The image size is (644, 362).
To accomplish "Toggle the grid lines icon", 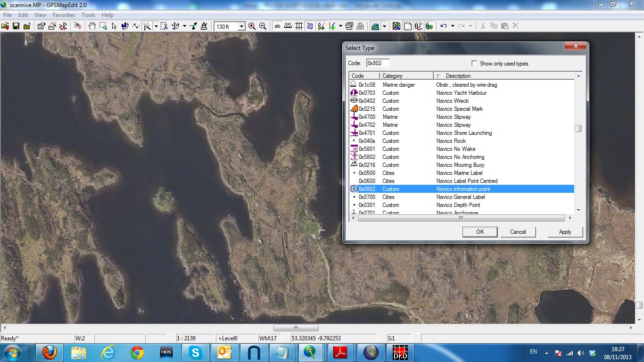I will pos(299,26).
